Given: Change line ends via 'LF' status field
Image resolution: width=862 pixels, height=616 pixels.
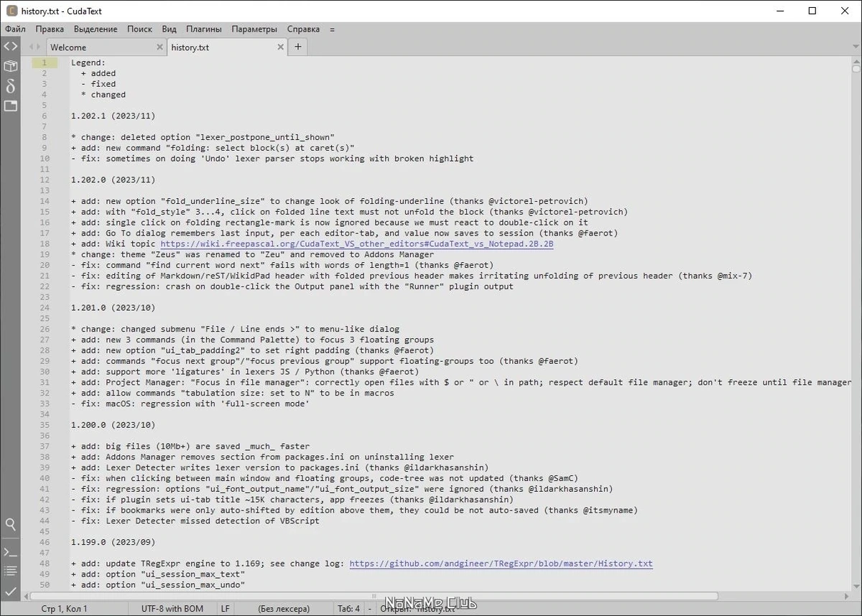Looking at the screenshot, I should click(x=226, y=609).
